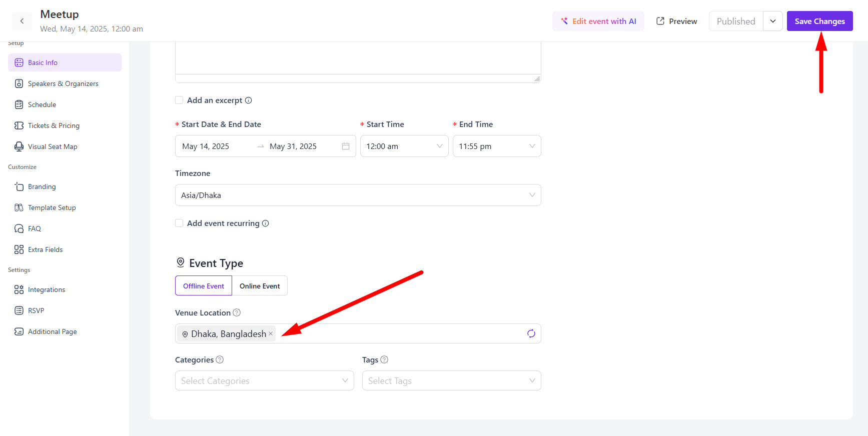Click the FAQ chat bubble icon
This screenshot has width=868, height=436.
[x=19, y=228]
